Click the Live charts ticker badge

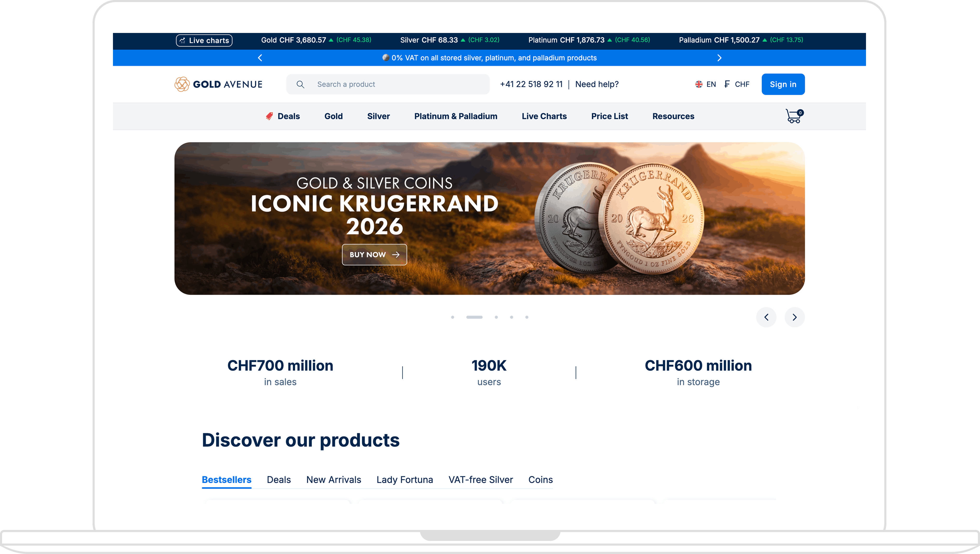[x=204, y=40]
